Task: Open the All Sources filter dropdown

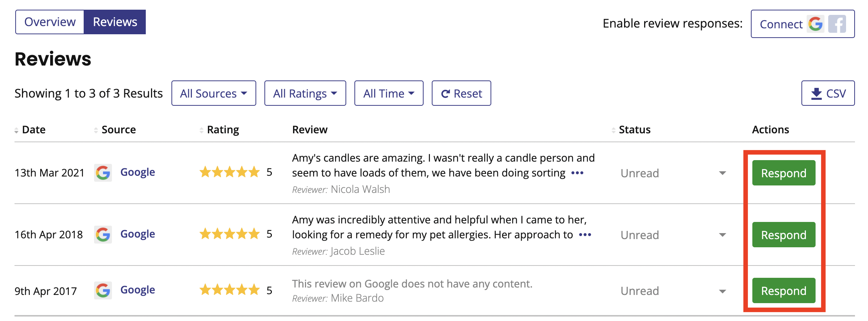Action: click(x=213, y=93)
